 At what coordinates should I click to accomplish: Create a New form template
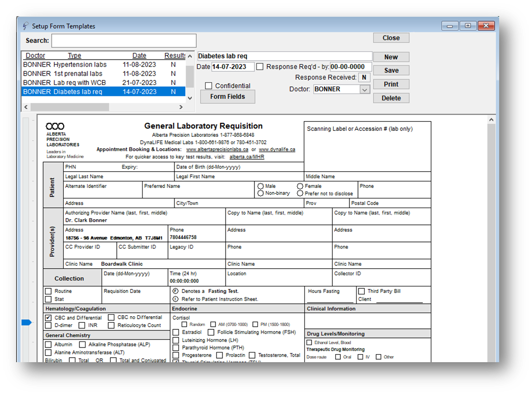tap(391, 57)
